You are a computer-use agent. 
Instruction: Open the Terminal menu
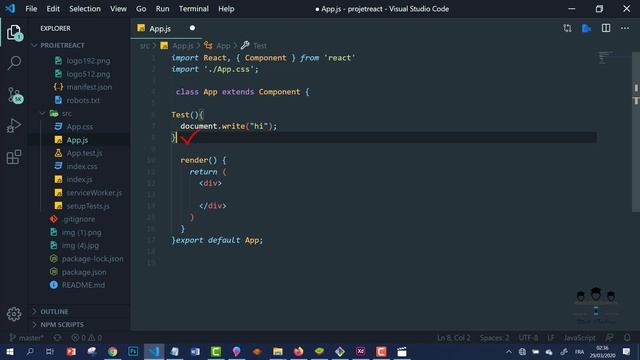[x=193, y=9]
